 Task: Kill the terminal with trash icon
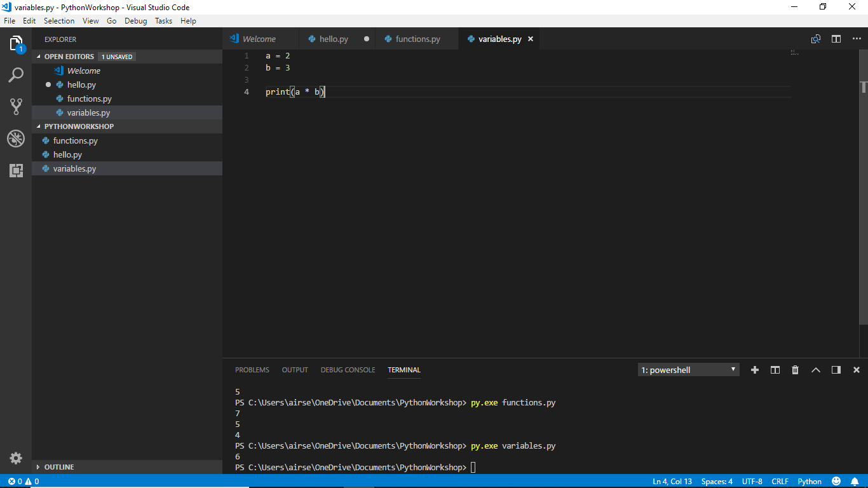[796, 370]
